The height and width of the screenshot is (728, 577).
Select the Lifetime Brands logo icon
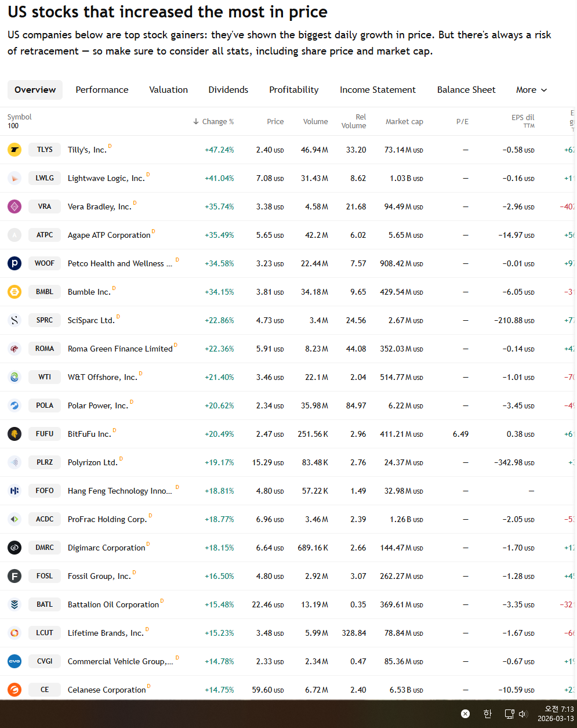14,633
